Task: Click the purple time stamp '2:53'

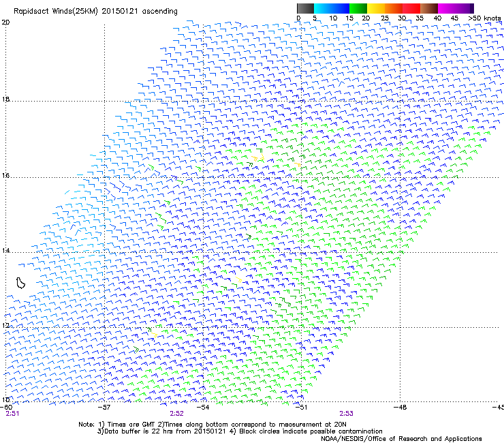Action: (x=346, y=414)
